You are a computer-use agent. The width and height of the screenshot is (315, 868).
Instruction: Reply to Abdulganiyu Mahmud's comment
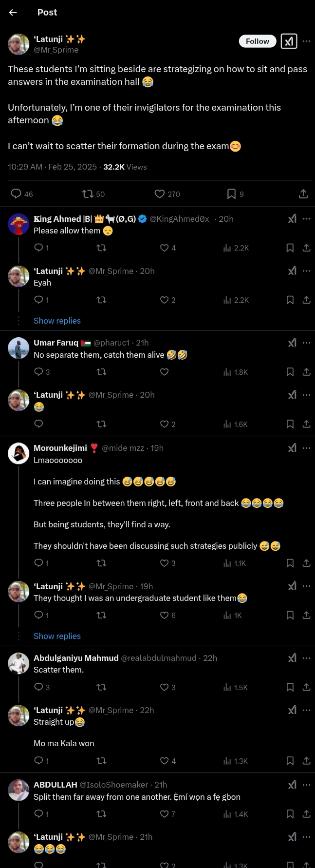tap(39, 687)
